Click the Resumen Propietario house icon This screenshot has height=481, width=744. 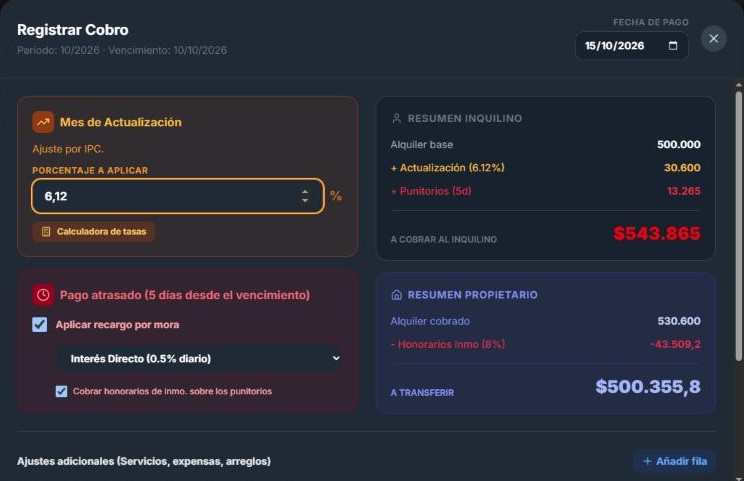pos(397,295)
